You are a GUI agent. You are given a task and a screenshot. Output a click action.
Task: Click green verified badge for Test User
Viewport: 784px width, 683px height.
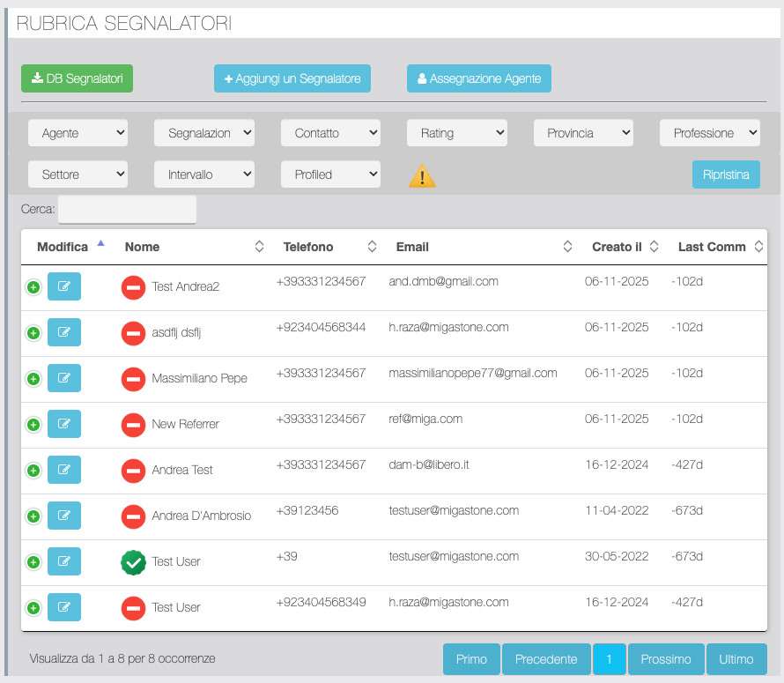[x=133, y=562]
